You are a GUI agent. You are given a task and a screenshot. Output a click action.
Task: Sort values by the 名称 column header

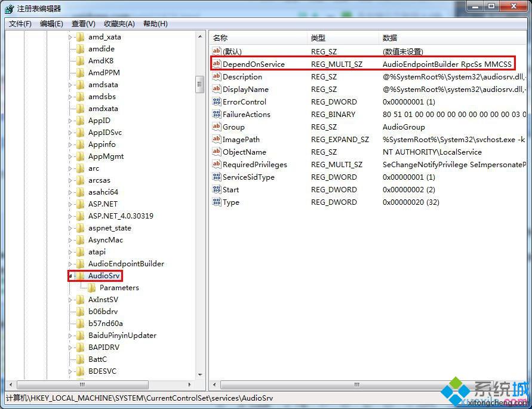[259, 38]
